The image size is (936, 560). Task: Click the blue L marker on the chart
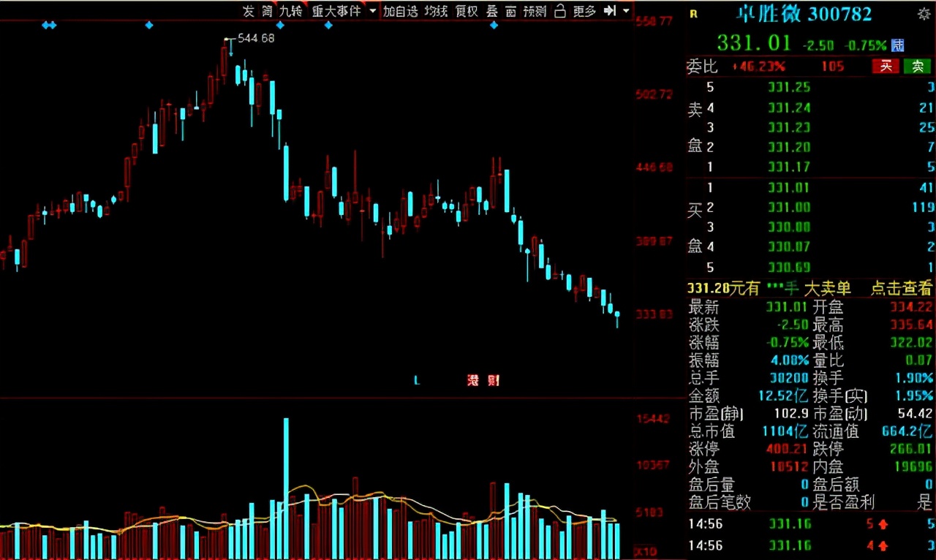[417, 380]
